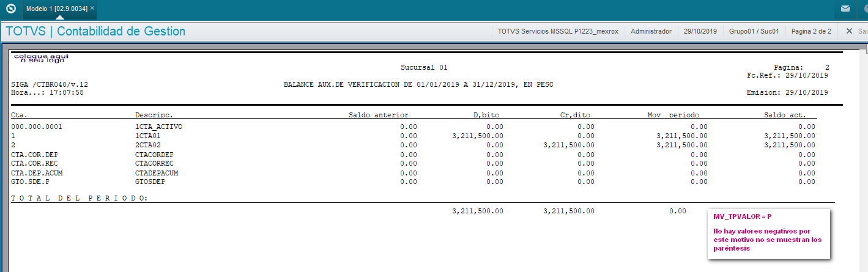Click Saldo anterior 0.00 in 1CTA_ACTIVO row
This screenshot has height=272, width=868.
409,127
